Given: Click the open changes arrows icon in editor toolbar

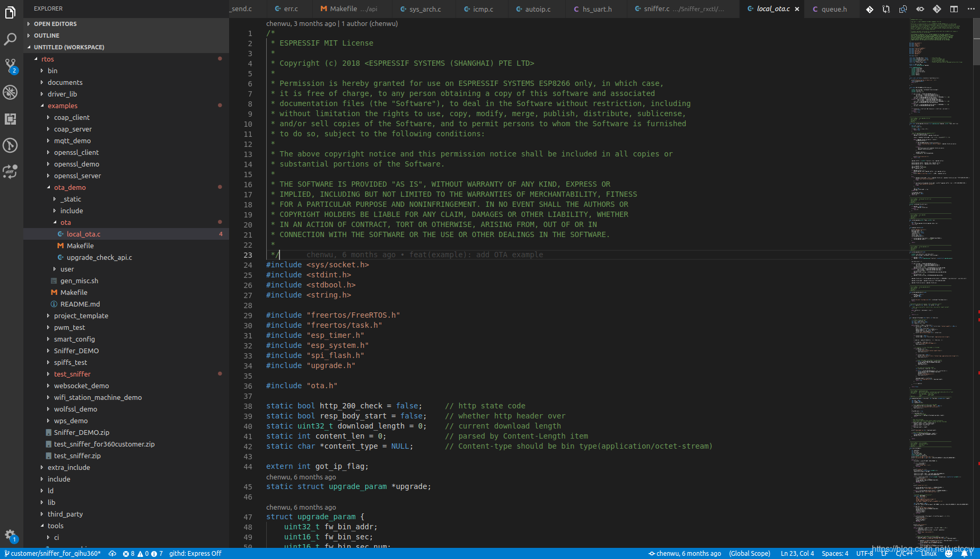Looking at the screenshot, I should tap(886, 9).
